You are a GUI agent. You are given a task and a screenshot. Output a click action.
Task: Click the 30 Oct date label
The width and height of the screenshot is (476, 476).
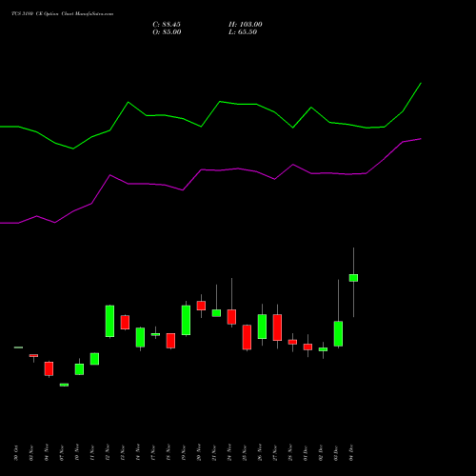[x=16, y=453]
